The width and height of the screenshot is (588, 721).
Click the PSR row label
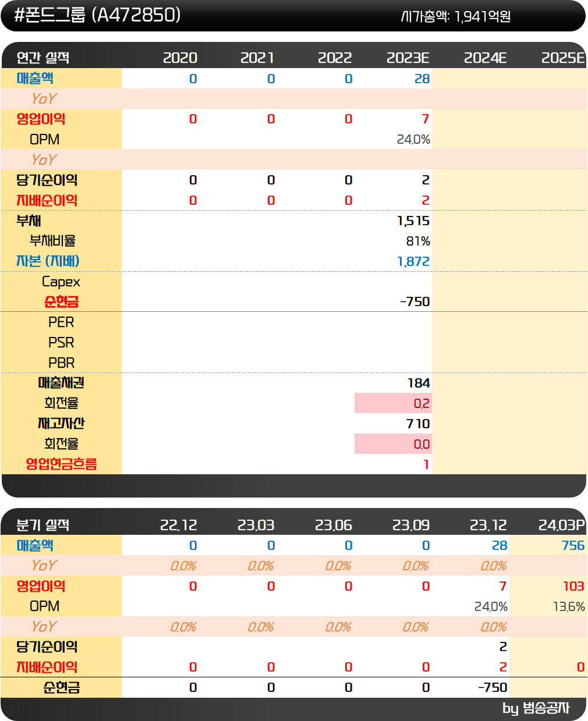(61, 342)
